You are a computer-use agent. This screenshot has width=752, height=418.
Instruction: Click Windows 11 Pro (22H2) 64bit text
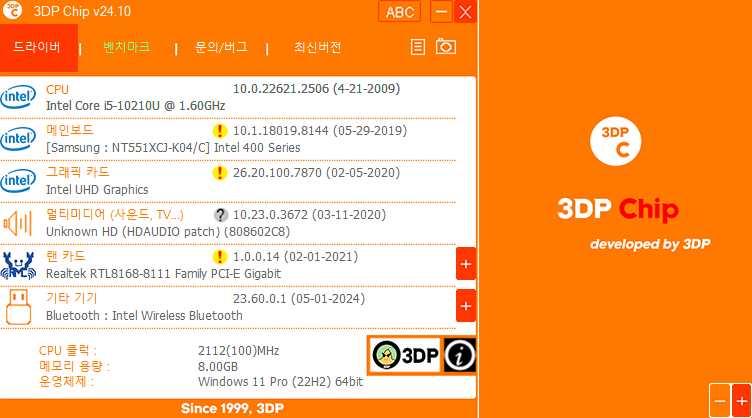pyautogui.click(x=281, y=382)
